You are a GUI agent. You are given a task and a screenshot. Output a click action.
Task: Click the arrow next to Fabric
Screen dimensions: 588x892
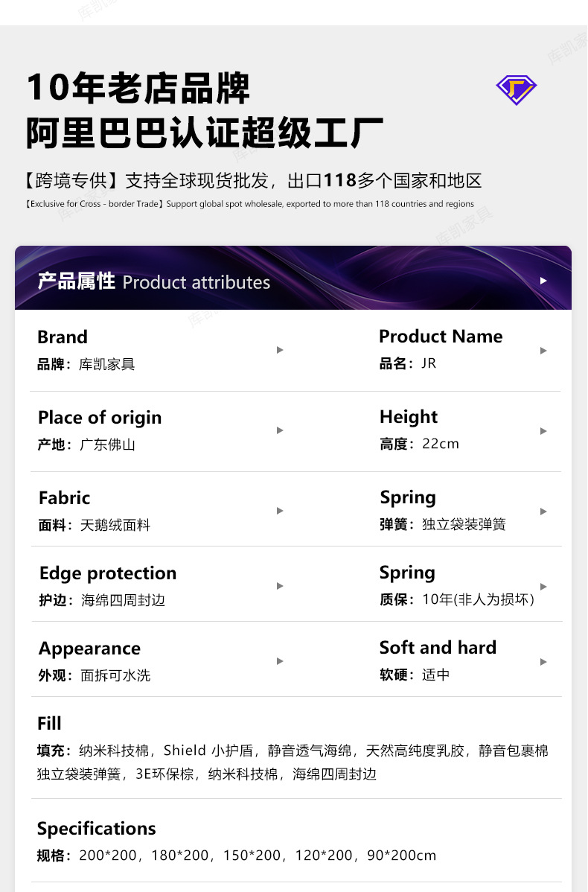pos(280,511)
